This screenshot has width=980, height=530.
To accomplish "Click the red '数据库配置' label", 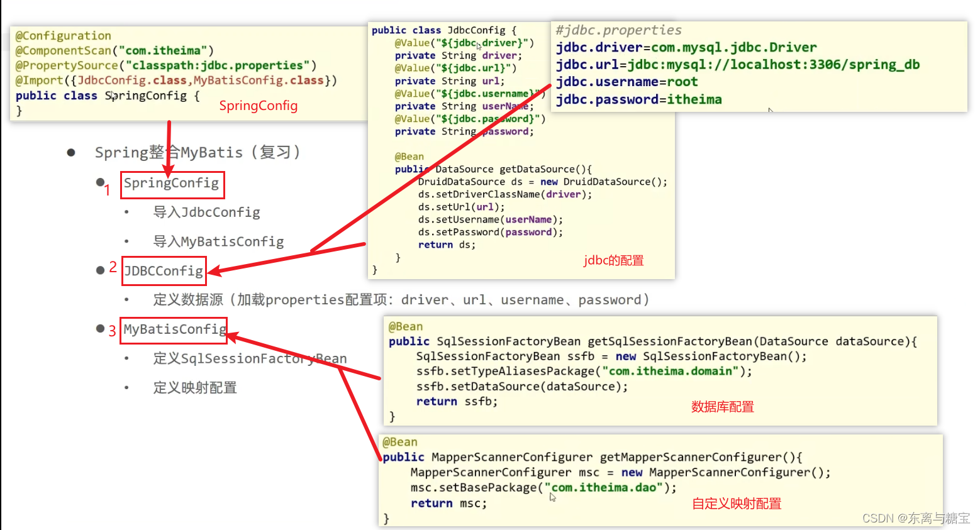I will (x=722, y=407).
